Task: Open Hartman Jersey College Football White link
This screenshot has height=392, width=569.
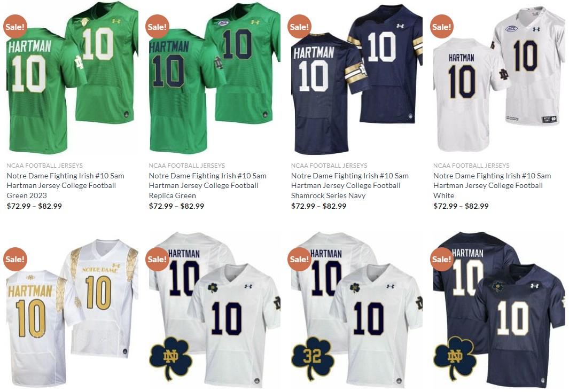Action: click(x=492, y=185)
